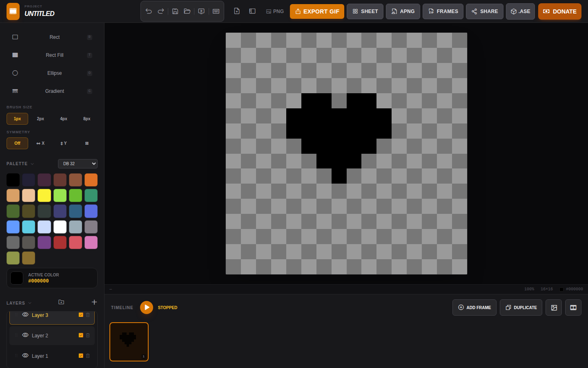Undo the last action

point(149,11)
